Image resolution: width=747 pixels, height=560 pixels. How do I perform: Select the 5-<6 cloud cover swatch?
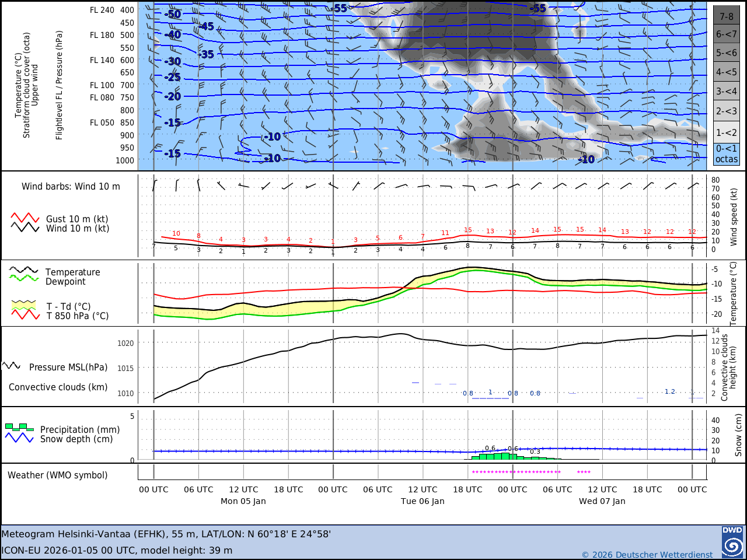pos(727,52)
